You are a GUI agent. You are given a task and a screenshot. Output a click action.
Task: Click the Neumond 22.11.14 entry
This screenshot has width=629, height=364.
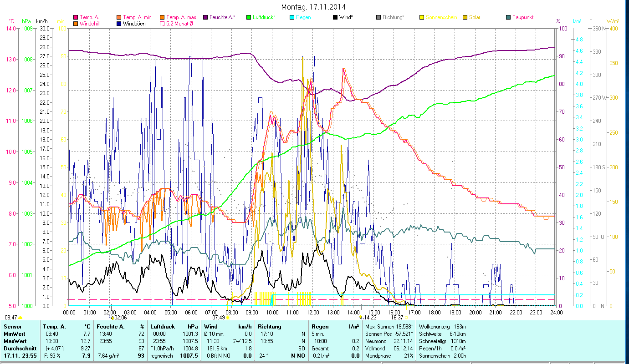[x=389, y=341]
